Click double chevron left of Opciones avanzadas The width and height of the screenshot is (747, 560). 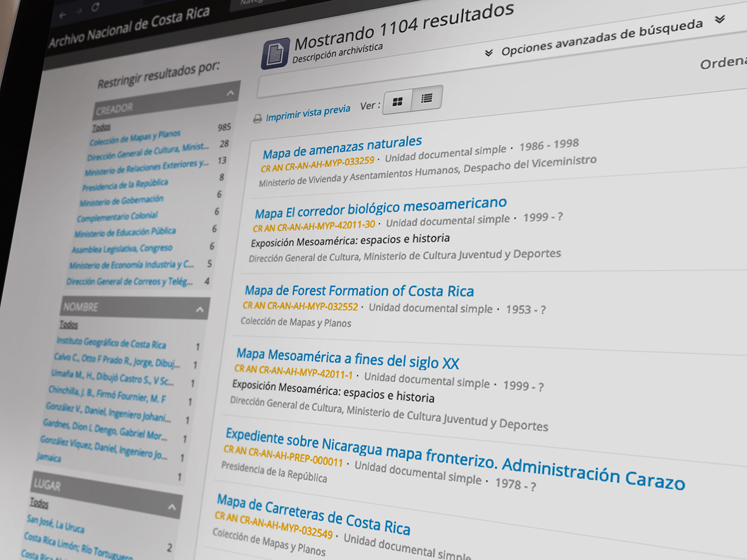(x=489, y=53)
